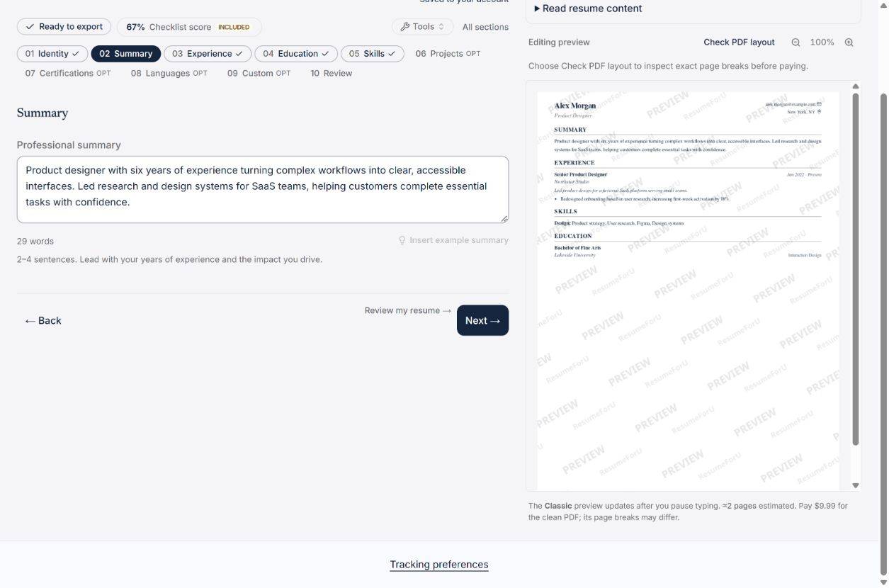Image resolution: width=889 pixels, height=588 pixels.
Task: Go Back to the previous step
Action: click(43, 321)
